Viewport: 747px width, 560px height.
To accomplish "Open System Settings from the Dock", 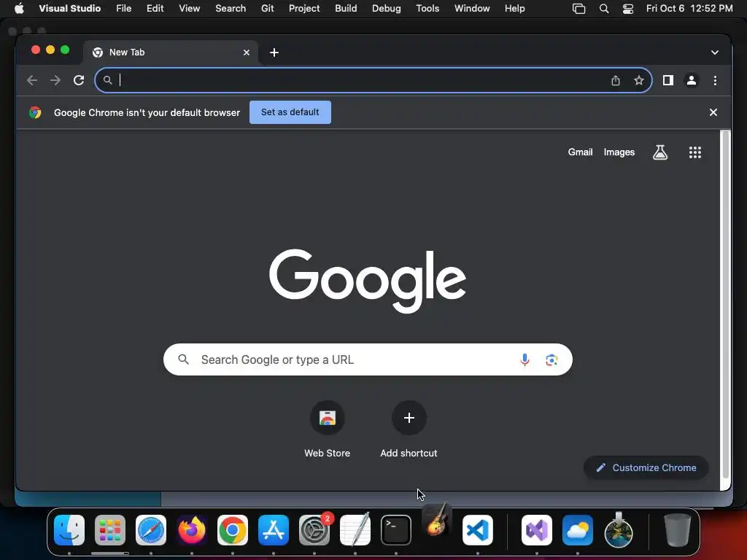I will [314, 530].
